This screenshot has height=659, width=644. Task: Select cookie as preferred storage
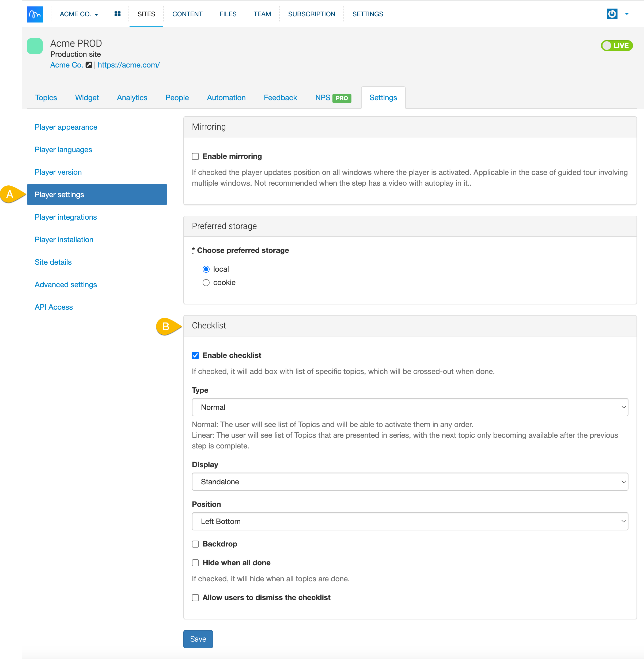click(x=206, y=283)
